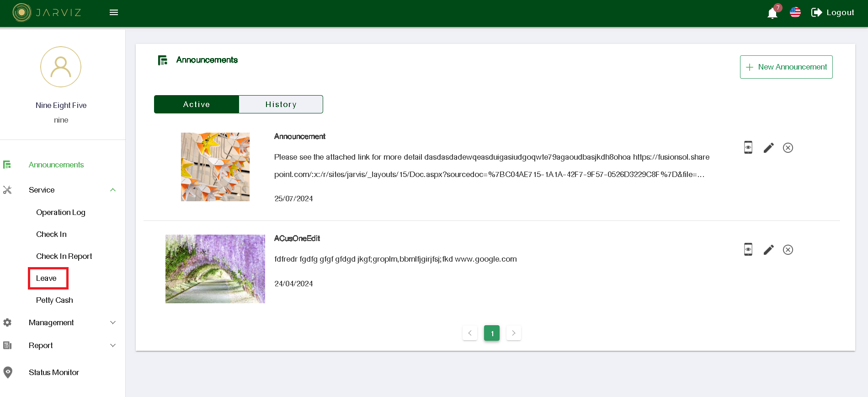Open the notifications bell

pyautogui.click(x=772, y=13)
